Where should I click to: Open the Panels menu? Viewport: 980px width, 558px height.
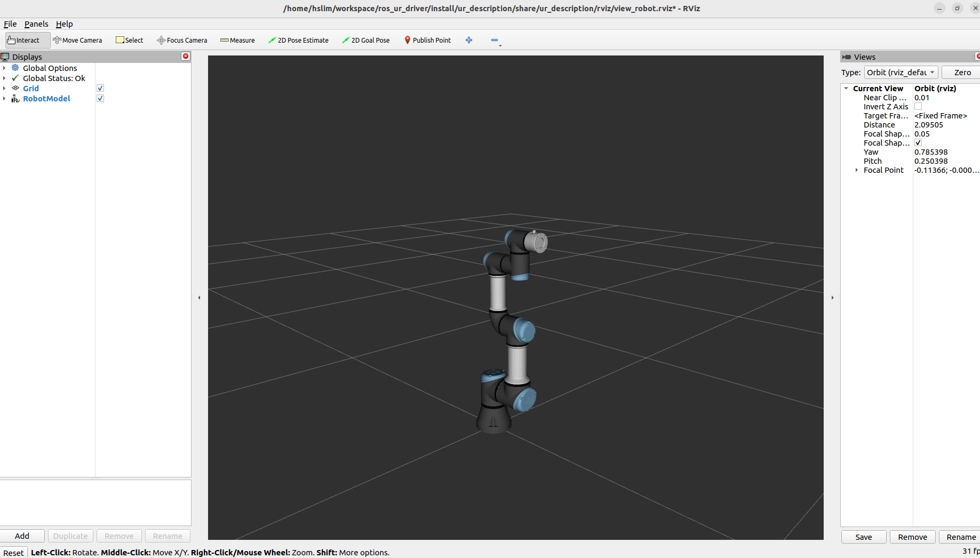click(36, 24)
